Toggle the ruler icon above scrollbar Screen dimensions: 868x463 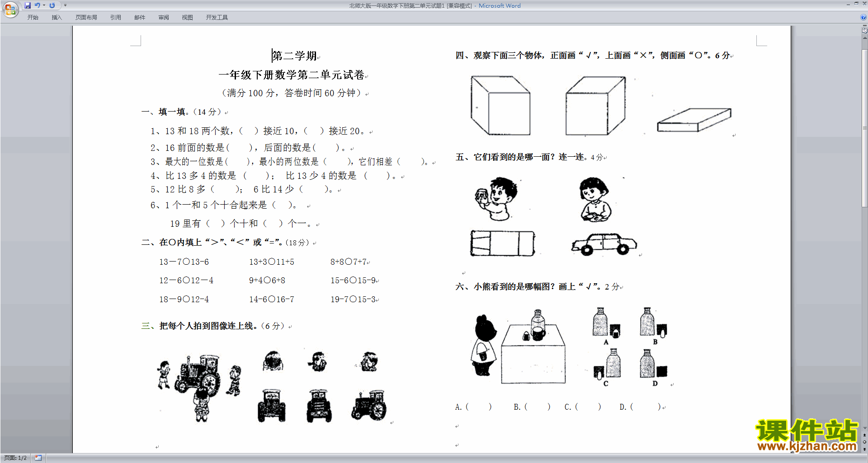(x=865, y=31)
